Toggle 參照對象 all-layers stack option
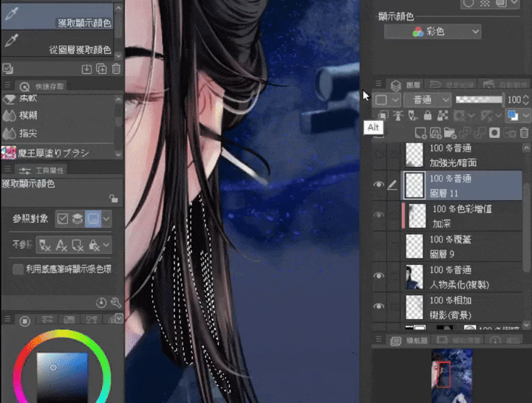532x403 pixels. point(78,219)
